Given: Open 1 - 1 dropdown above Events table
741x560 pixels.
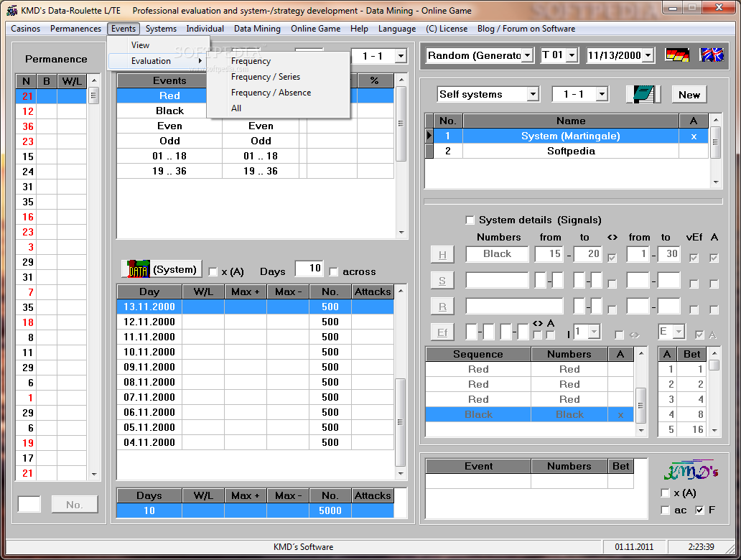Looking at the screenshot, I should 401,56.
